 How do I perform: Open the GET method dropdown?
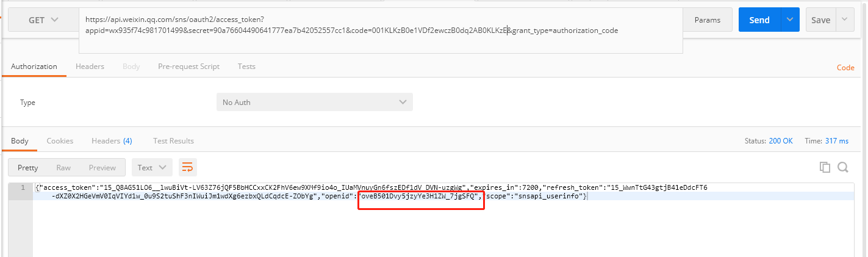(x=43, y=20)
